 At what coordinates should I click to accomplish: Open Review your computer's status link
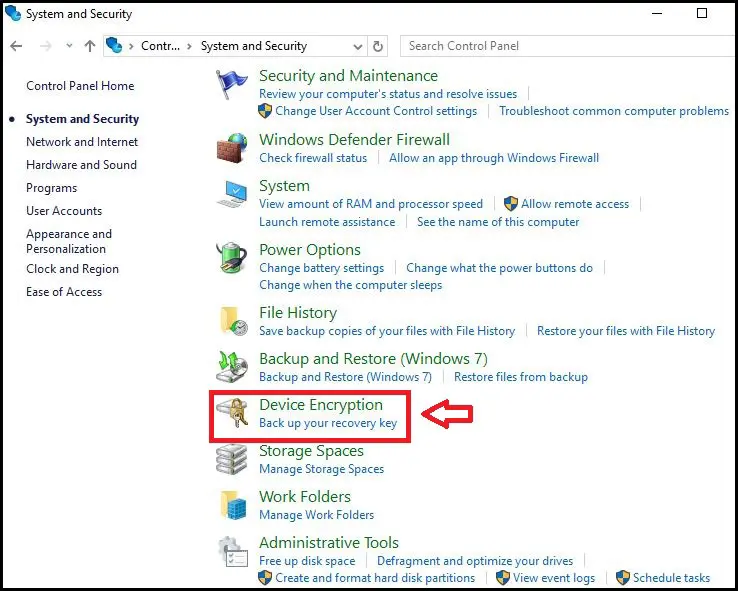tap(388, 94)
